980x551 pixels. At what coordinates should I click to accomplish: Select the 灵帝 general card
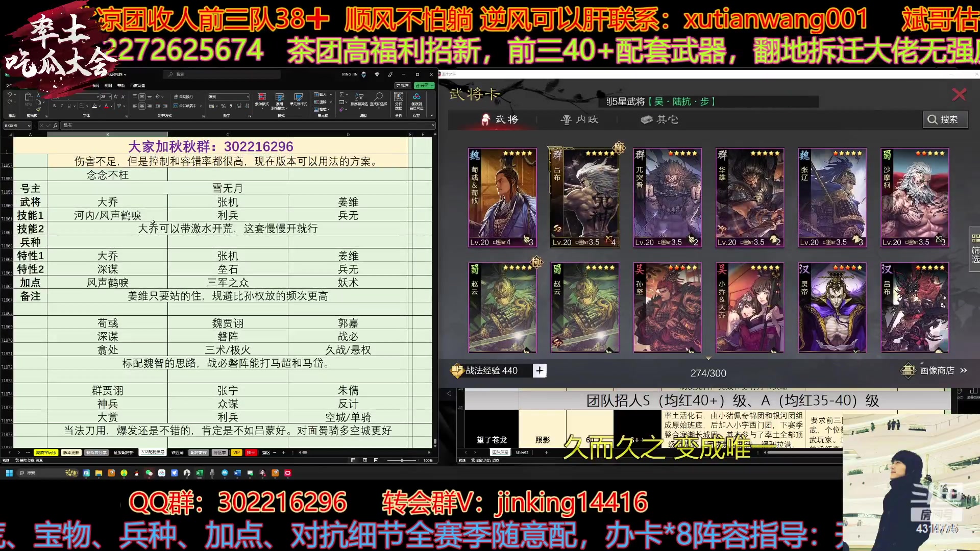pyautogui.click(x=832, y=308)
